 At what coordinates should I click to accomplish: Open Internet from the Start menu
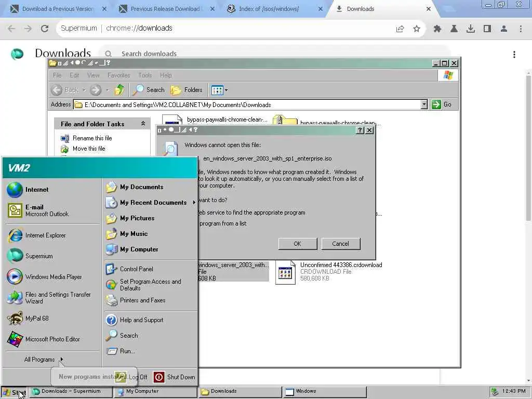[28, 190]
